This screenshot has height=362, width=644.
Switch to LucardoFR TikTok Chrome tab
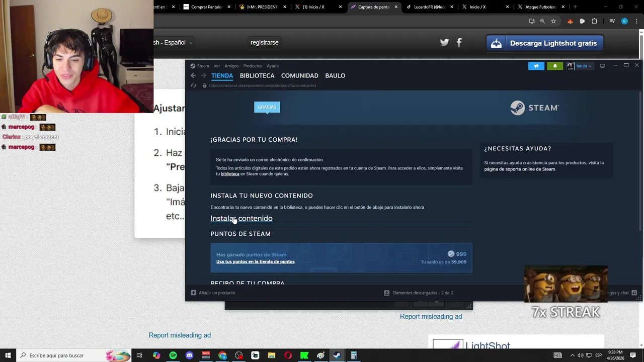[x=430, y=7]
